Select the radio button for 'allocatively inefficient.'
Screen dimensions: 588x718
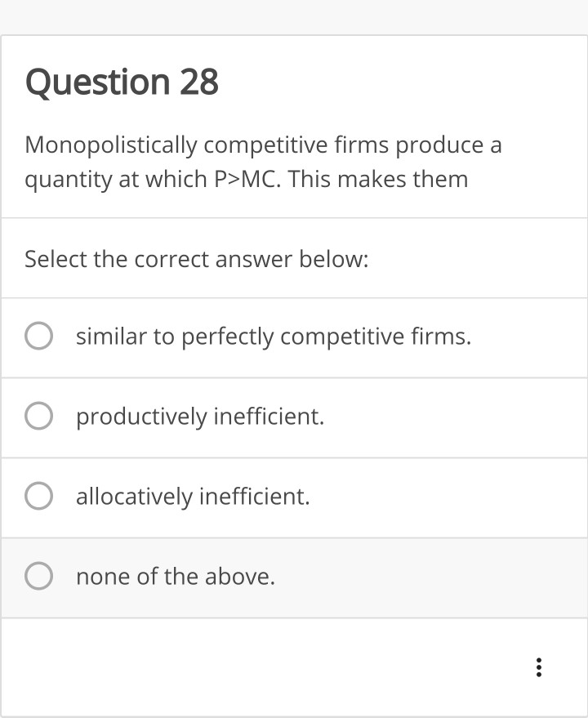[38, 497]
